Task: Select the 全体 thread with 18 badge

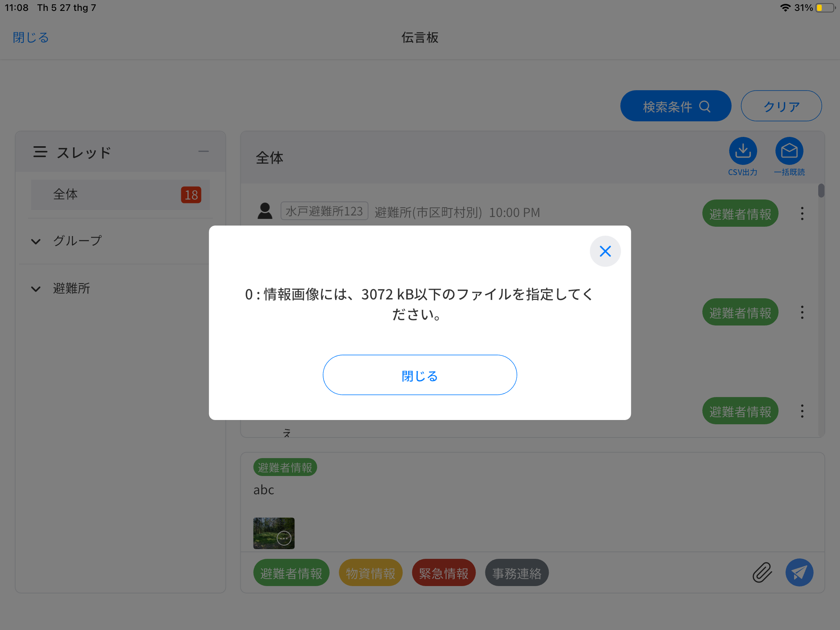Action: [120, 195]
